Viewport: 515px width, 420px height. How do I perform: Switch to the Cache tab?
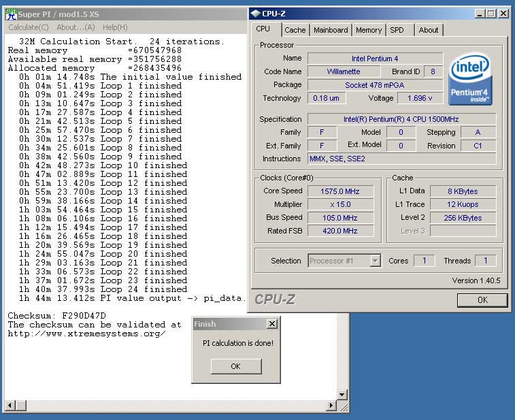[295, 30]
